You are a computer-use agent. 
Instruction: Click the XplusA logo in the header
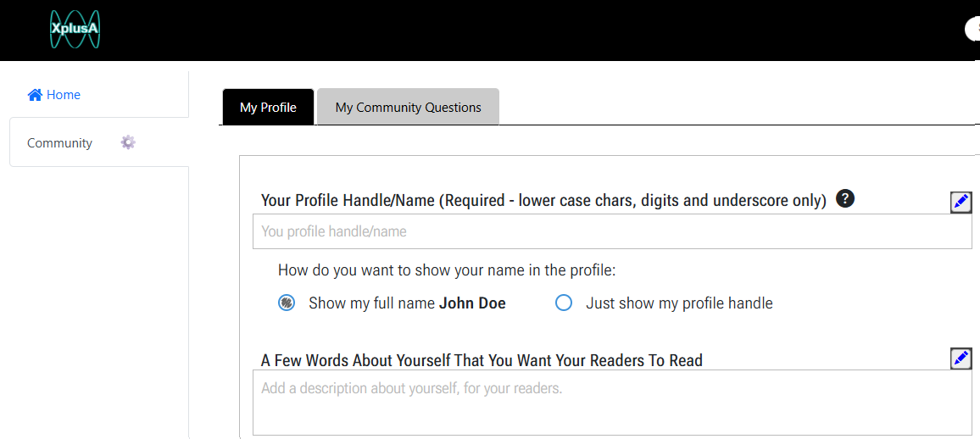[75, 29]
